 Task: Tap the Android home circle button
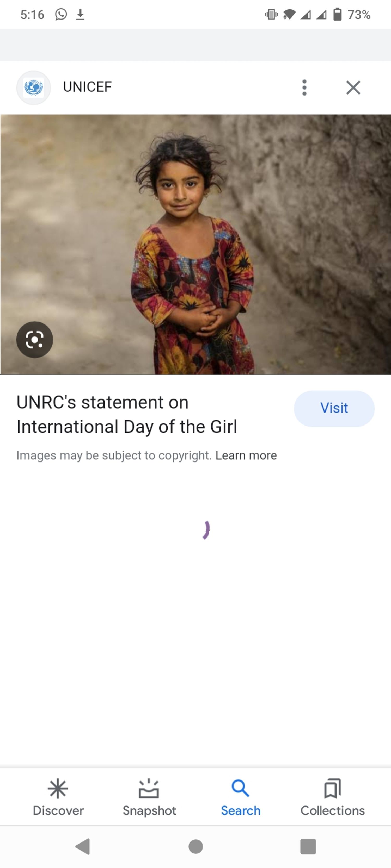coord(196,846)
